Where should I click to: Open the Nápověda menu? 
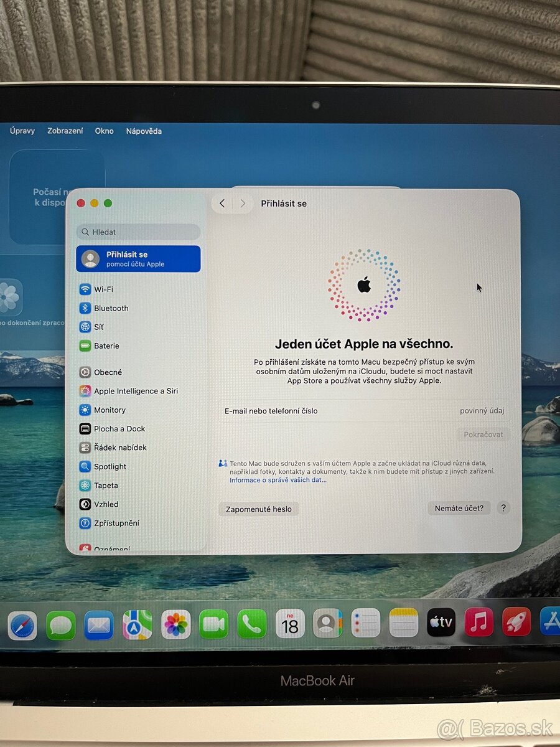(144, 131)
